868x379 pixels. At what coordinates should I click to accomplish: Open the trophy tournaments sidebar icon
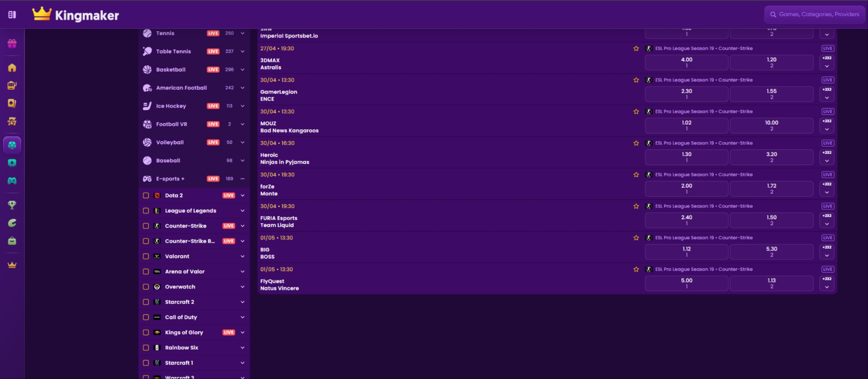click(x=12, y=205)
